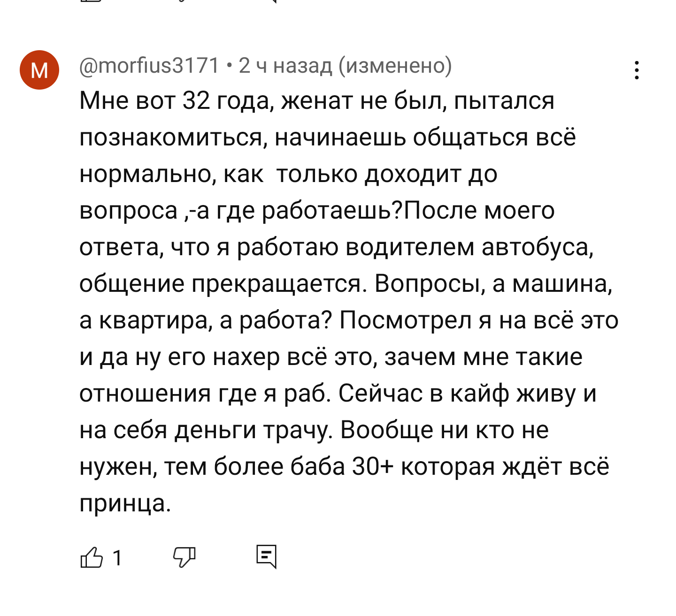Click the line starting "Мне вот 32 года"
Image resolution: width=676 pixels, height=616 pixels.
coord(316,101)
